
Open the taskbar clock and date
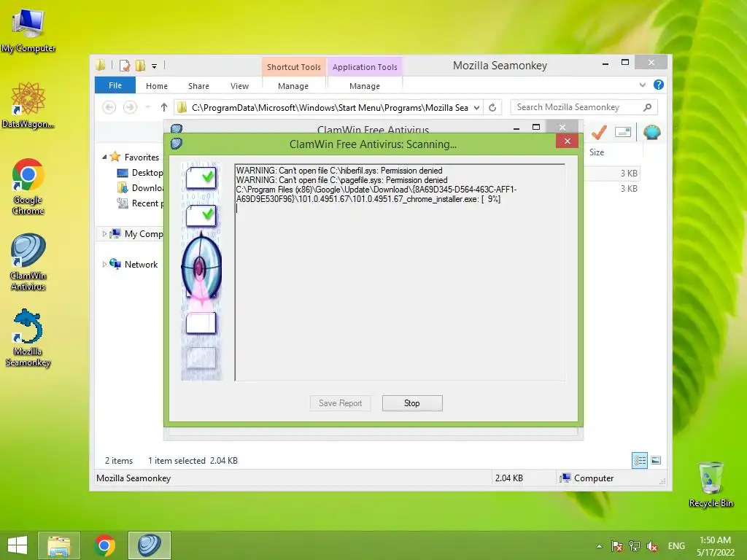tap(716, 546)
